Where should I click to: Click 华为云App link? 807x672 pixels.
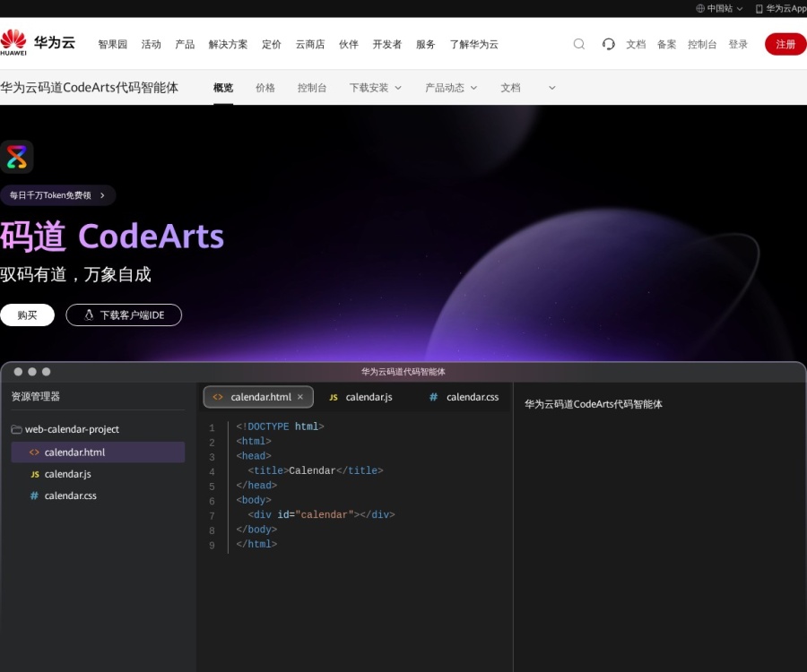781,9
